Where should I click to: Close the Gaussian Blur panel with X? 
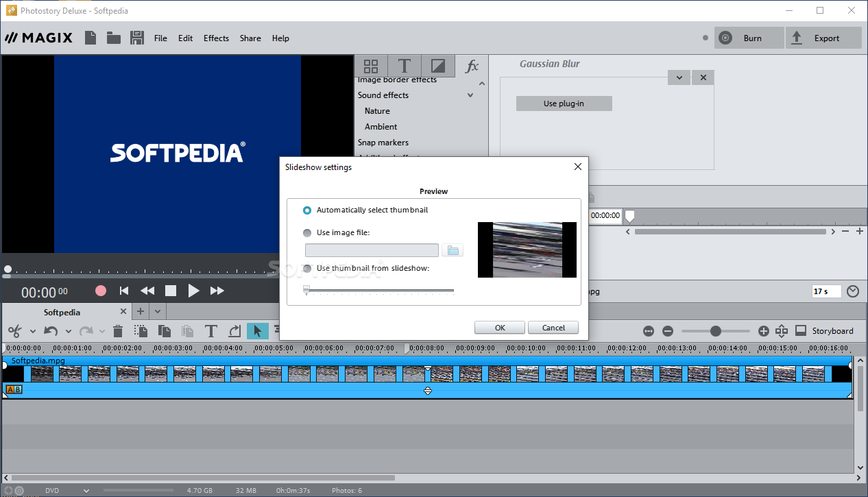click(x=703, y=77)
